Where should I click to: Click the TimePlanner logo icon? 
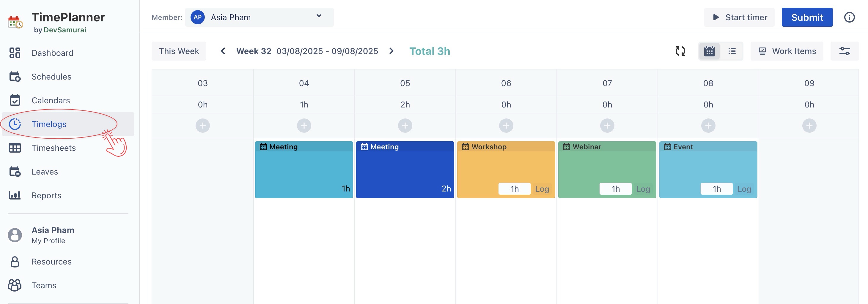click(15, 22)
